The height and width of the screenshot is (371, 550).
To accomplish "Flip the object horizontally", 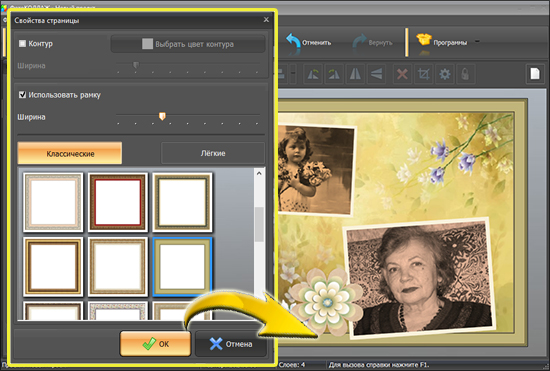I will pos(355,74).
